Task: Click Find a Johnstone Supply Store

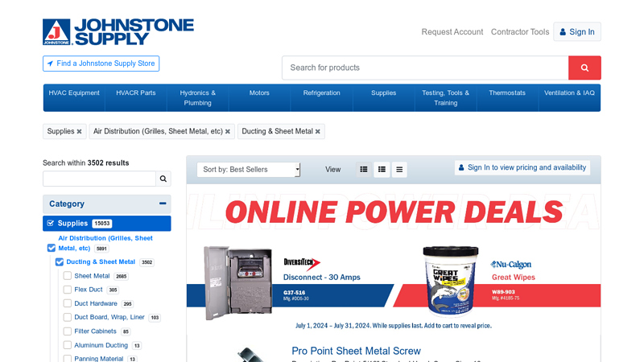Action: [x=101, y=64]
